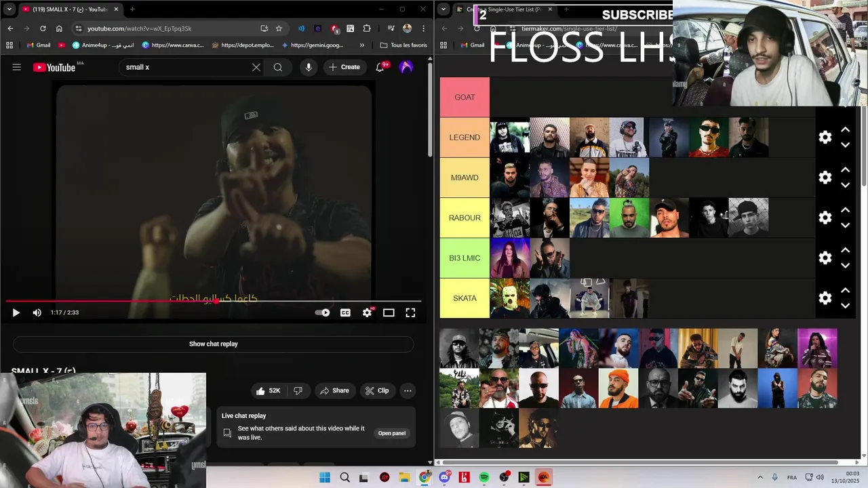Screen dimensions: 868x488
Task: Open more actions ellipsis under video
Action: coord(408,390)
